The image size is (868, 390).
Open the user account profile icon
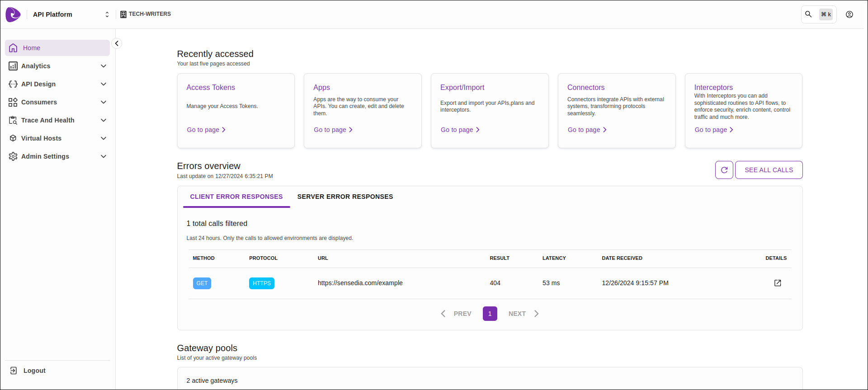[849, 14]
